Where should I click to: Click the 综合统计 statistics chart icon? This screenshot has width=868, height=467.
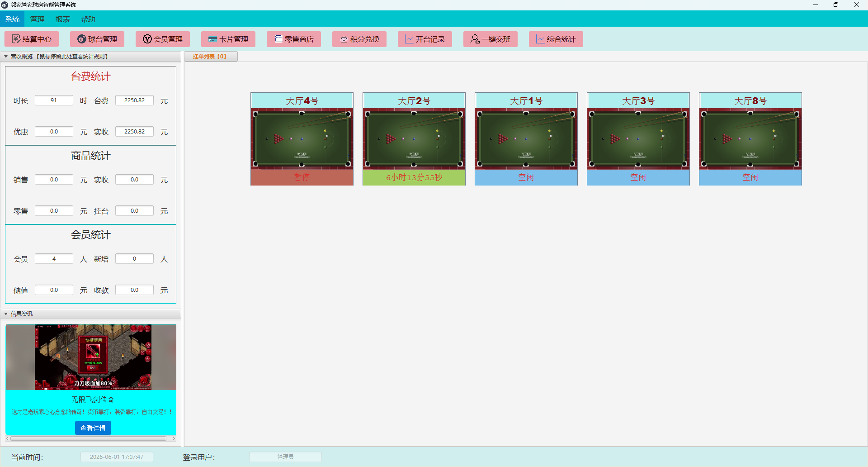point(541,39)
